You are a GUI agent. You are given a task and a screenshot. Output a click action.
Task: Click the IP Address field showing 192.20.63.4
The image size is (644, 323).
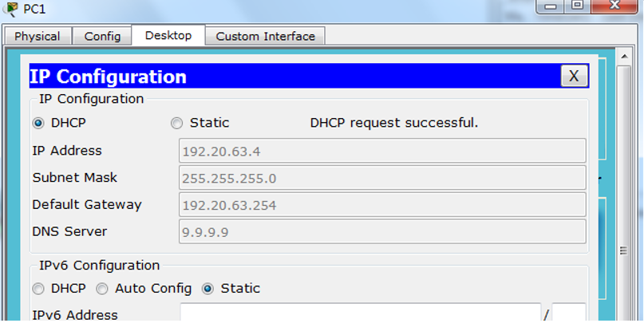pyautogui.click(x=382, y=151)
